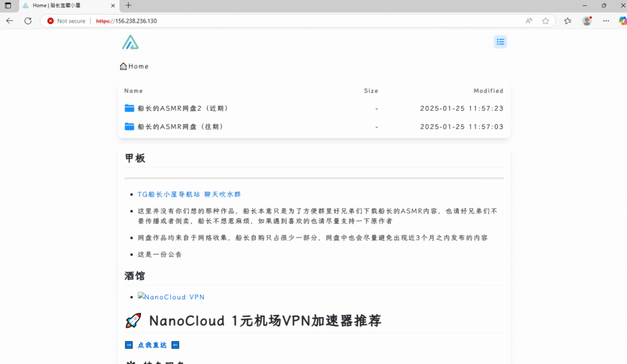627x364 pixels.
Task: Click the AList site logo
Action: click(x=130, y=42)
